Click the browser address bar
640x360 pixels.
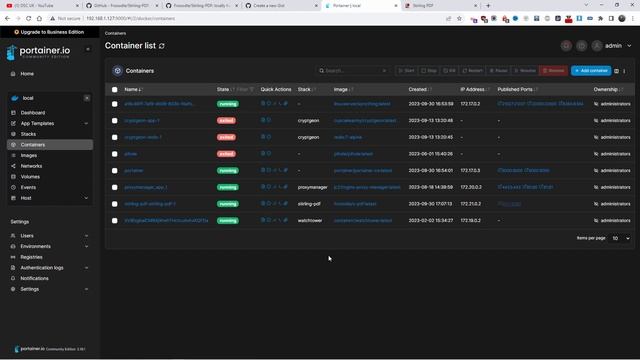[x=245, y=18]
